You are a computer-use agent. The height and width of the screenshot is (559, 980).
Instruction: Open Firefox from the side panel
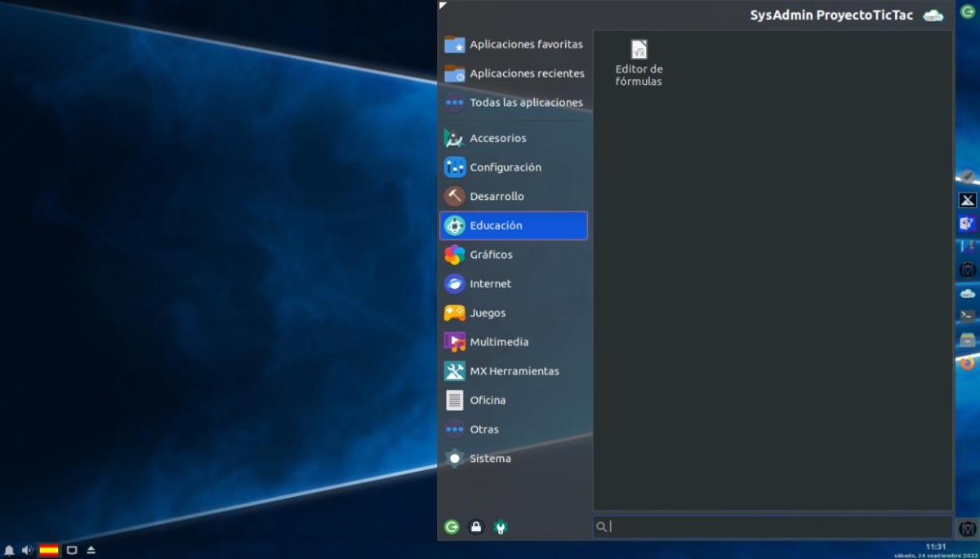point(967,363)
